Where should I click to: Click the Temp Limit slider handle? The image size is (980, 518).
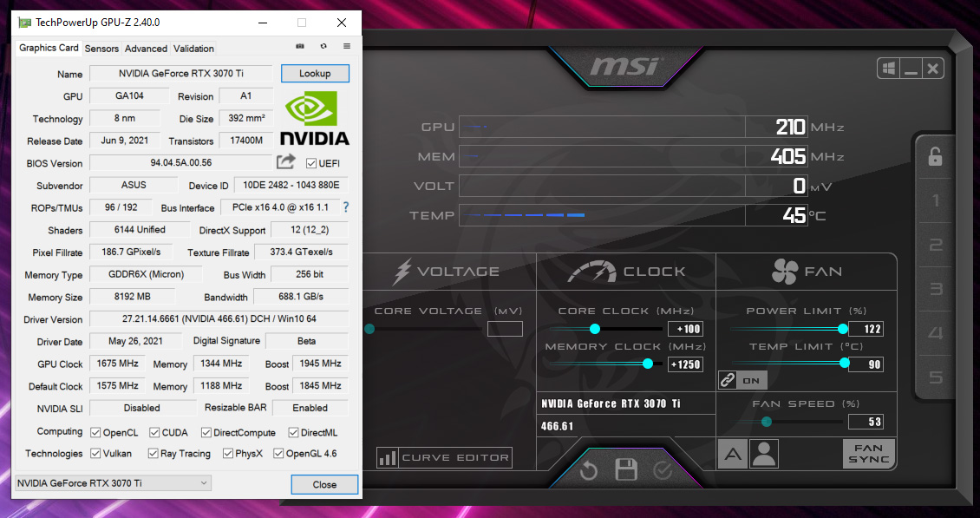point(845,363)
